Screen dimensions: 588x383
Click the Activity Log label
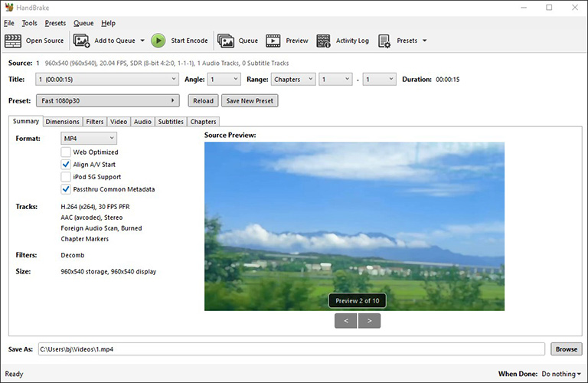coord(352,41)
